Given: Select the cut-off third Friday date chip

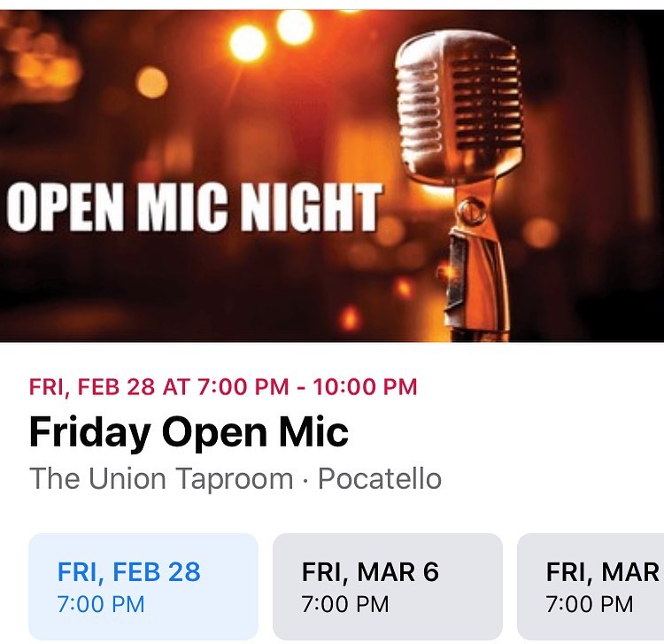Looking at the screenshot, I should (x=591, y=586).
